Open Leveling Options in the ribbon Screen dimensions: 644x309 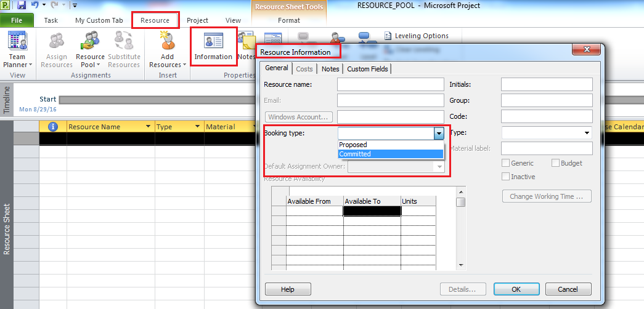click(x=417, y=36)
